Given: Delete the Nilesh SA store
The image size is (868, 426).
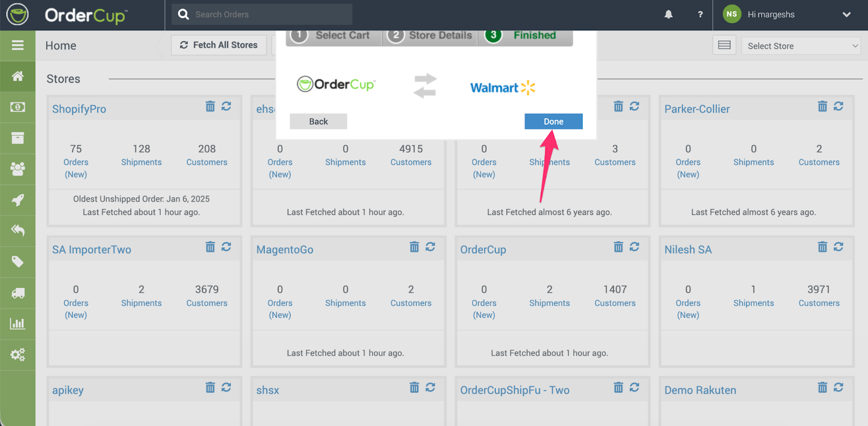Looking at the screenshot, I should 822,247.
